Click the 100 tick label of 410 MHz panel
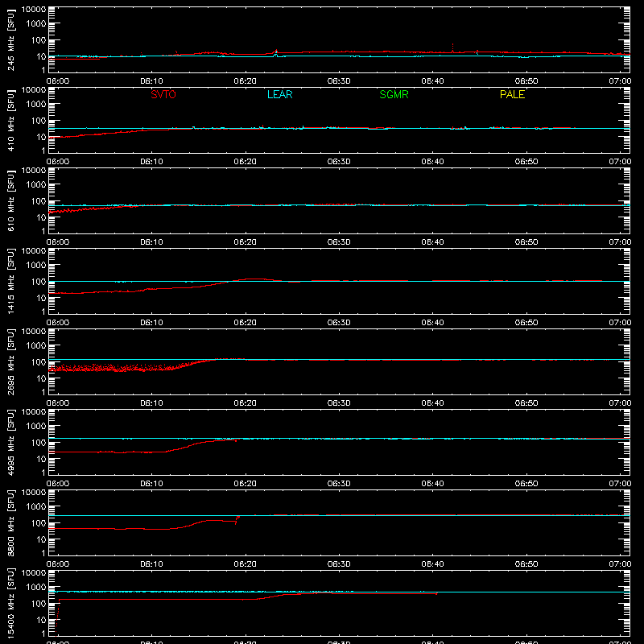This screenshot has height=644, width=644. coord(39,120)
